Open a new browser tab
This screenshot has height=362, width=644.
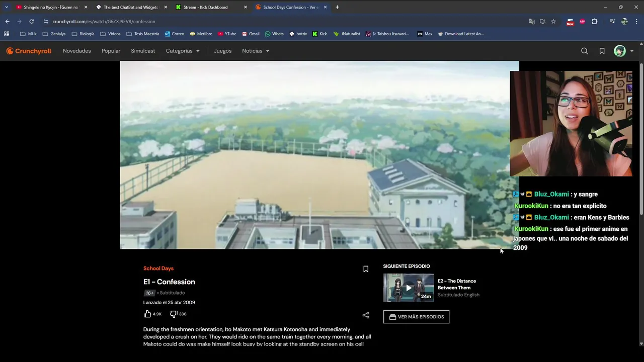point(337,7)
